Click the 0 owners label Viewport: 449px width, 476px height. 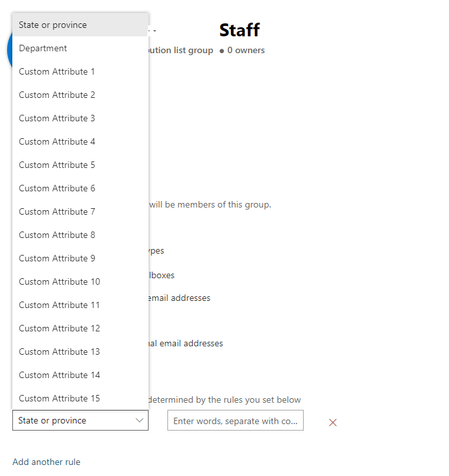coord(246,51)
